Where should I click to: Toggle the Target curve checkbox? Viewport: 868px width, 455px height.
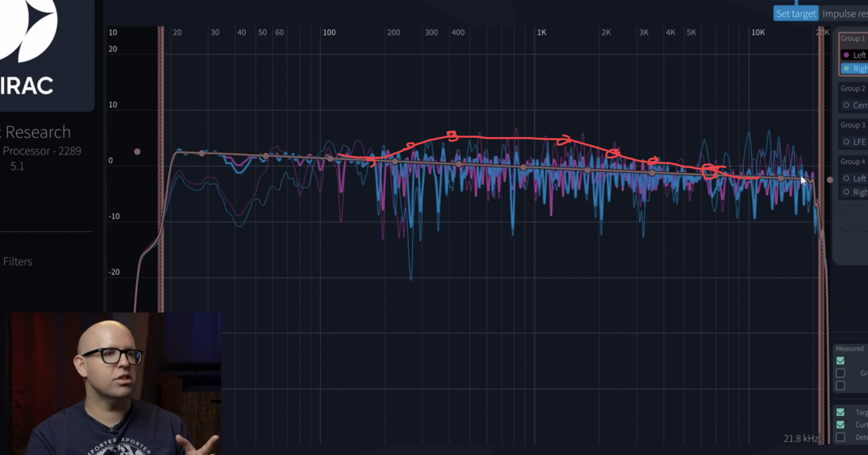tap(840, 412)
